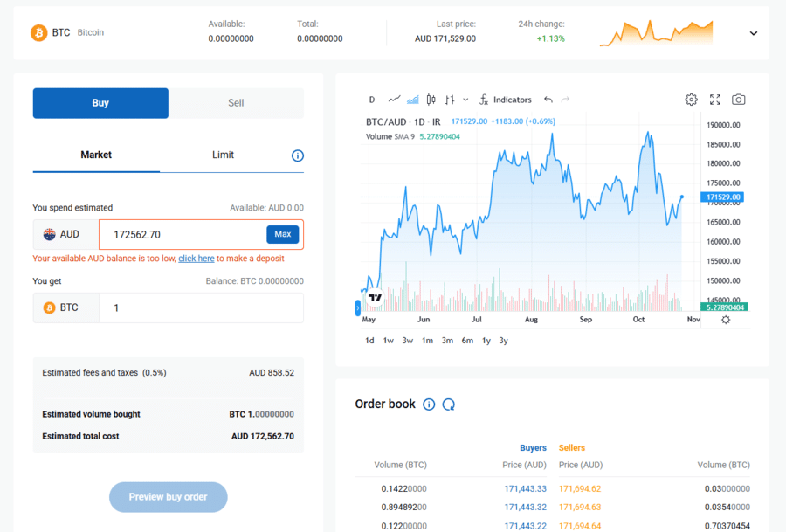
Task: Click buyer volume 0.14220000
Action: pos(404,489)
